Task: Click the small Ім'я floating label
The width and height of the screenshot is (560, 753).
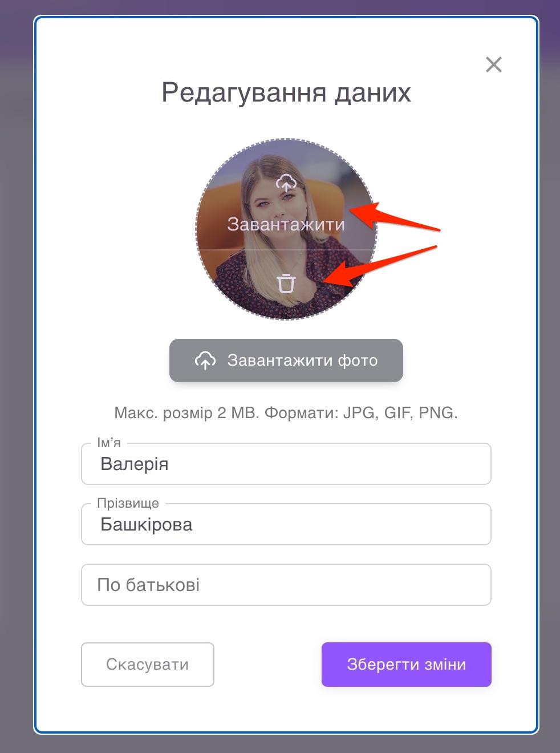Action: 109,443
